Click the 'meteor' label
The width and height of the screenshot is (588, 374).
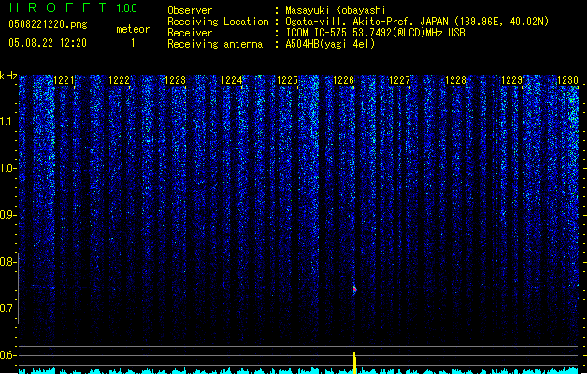pos(133,29)
